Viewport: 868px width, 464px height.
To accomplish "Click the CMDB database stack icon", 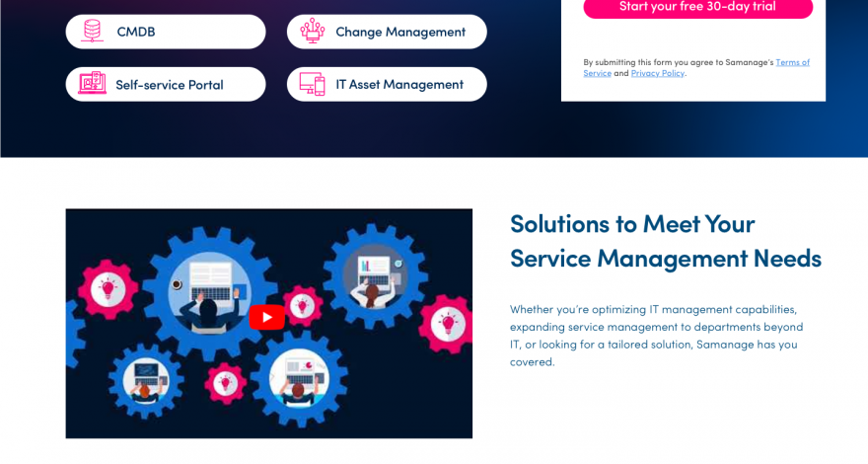I will tap(92, 31).
